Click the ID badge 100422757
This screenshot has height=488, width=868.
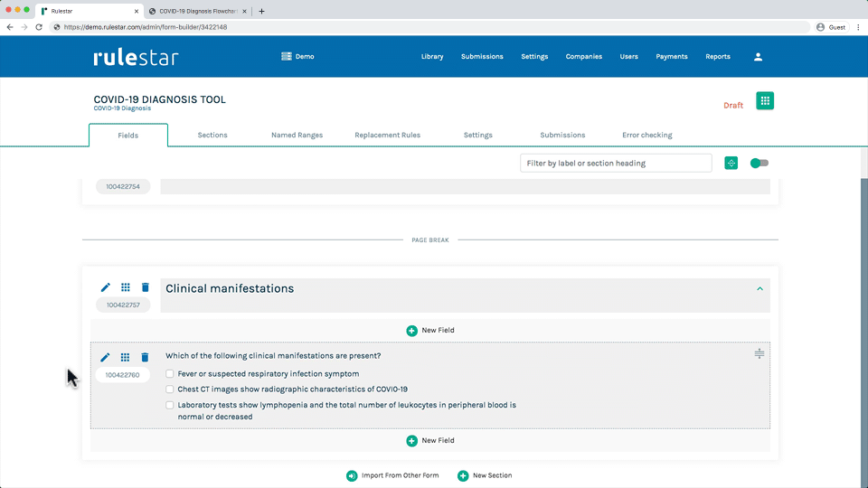pos(123,305)
